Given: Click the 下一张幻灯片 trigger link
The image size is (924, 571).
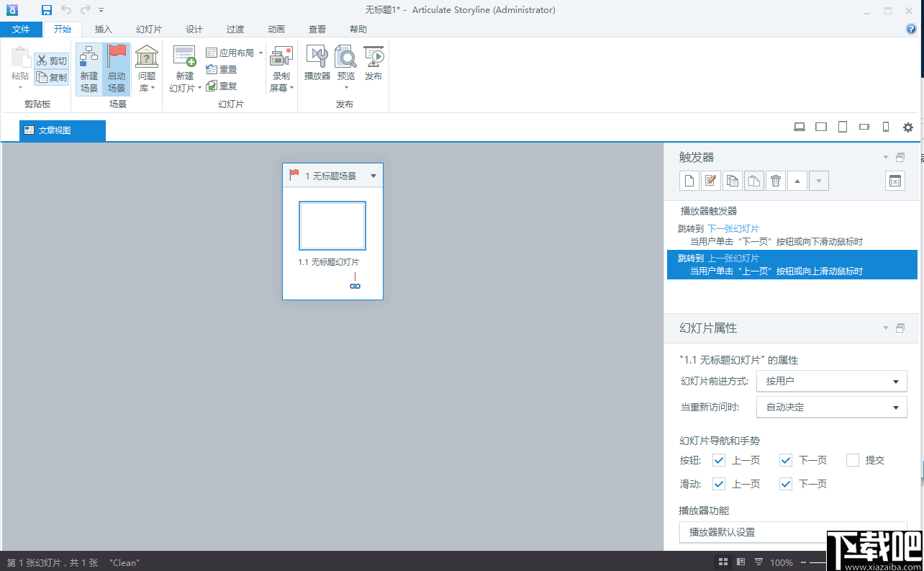Looking at the screenshot, I should 733,228.
